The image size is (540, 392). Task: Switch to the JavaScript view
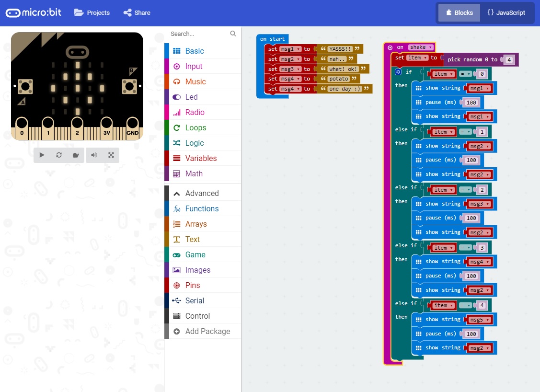pos(507,13)
